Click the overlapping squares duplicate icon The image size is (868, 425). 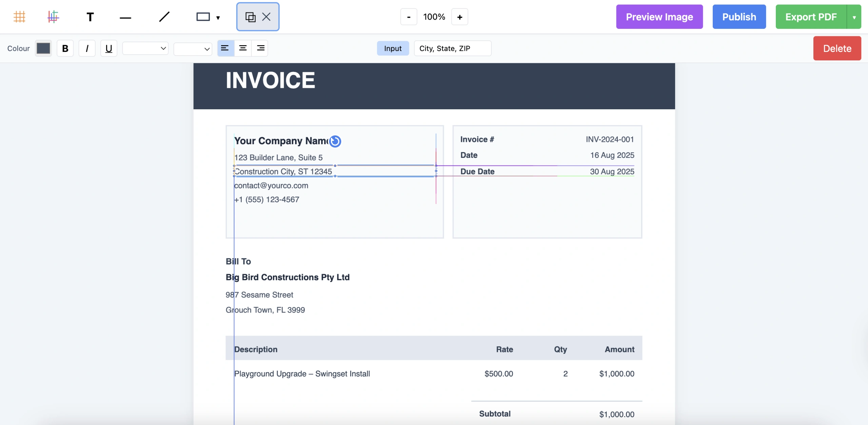click(x=250, y=17)
